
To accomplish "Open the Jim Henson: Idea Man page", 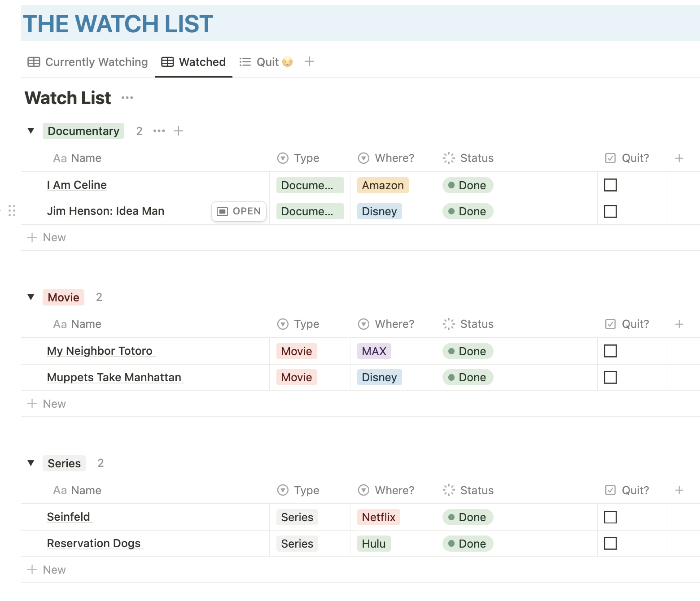I will coord(239,211).
